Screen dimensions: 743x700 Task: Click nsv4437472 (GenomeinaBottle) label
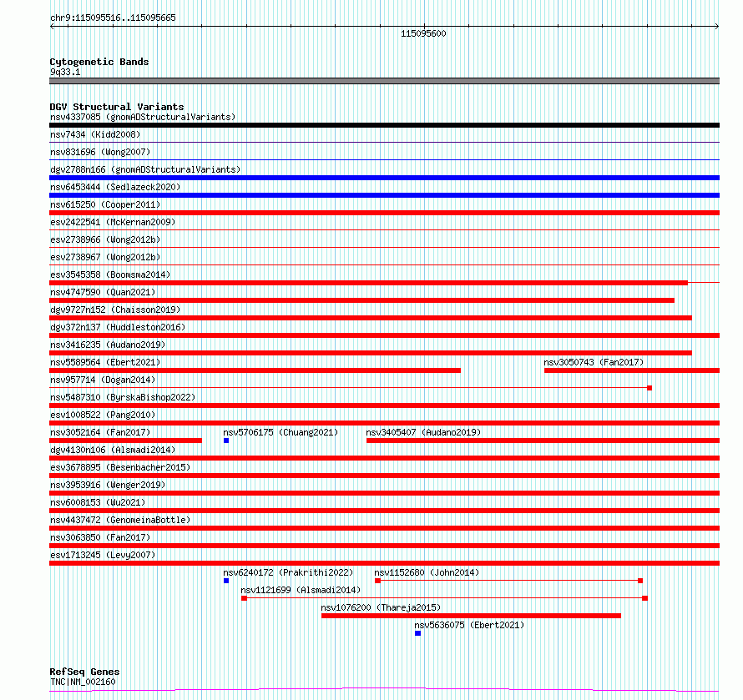pos(120,520)
